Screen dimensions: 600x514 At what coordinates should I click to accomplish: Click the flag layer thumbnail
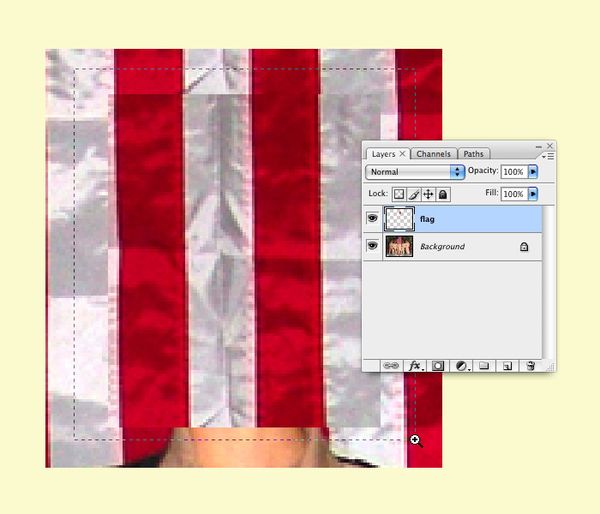click(399, 219)
